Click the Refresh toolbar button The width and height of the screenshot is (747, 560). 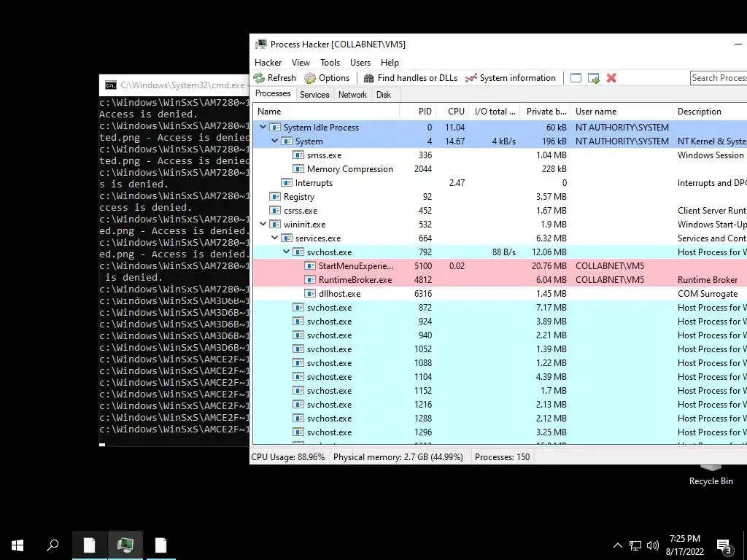point(275,78)
